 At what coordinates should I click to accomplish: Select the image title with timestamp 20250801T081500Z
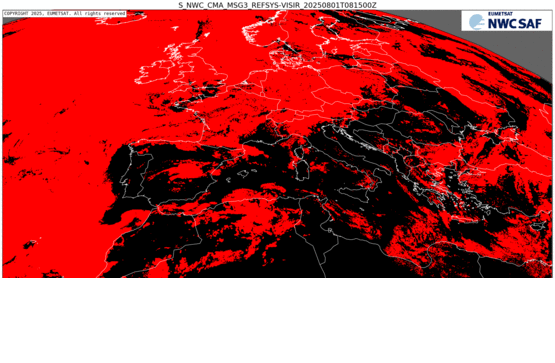coord(277,5)
